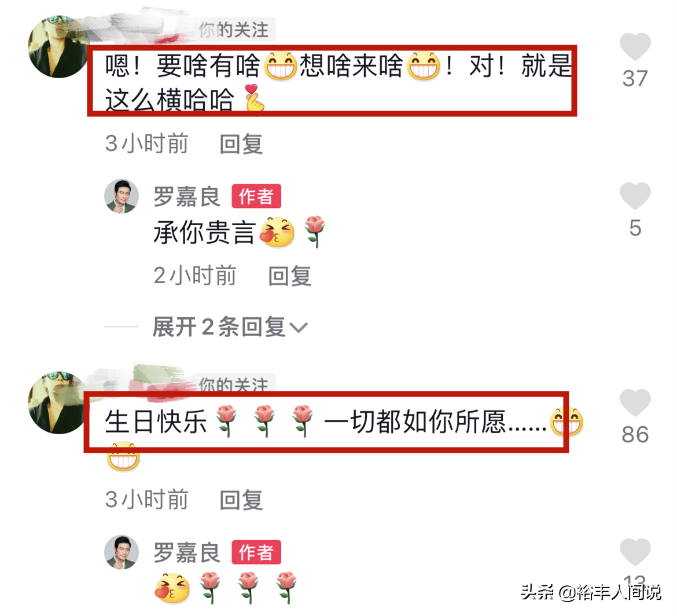Screen dimensions: 677x616
Task: Click the 你的关注 tag on top comment
Action: click(x=234, y=30)
